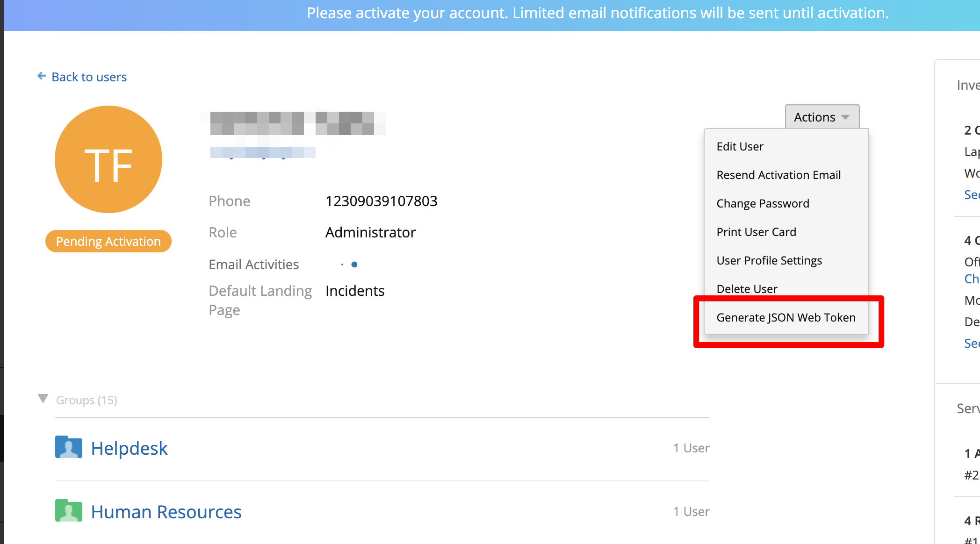
Task: Click Generate JSON Web Token option
Action: (x=786, y=317)
